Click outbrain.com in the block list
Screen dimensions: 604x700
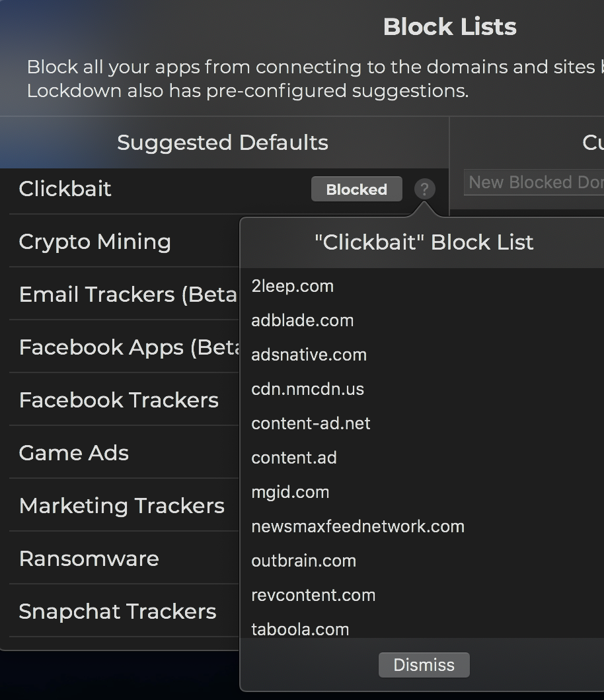(303, 561)
